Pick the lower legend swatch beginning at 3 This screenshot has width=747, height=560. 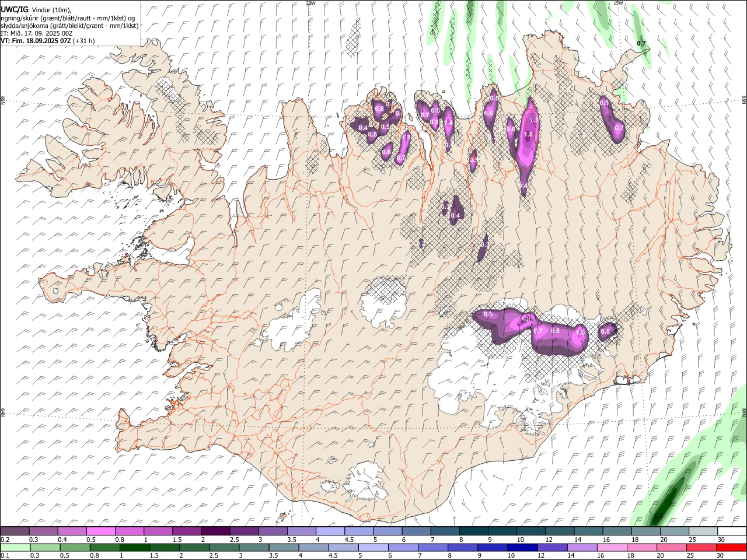coord(254,547)
